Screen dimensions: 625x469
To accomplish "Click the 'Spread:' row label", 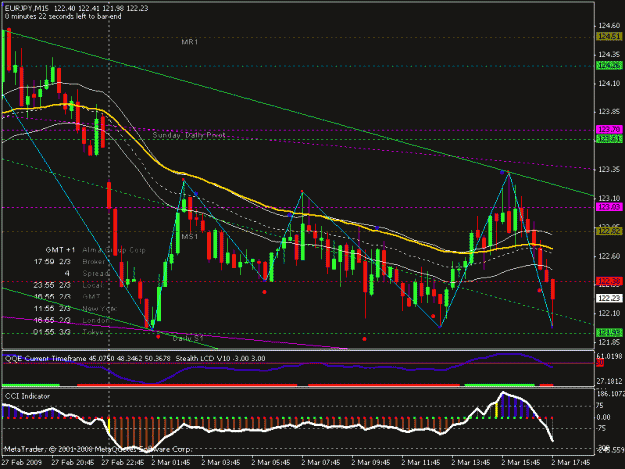I will (96, 273).
